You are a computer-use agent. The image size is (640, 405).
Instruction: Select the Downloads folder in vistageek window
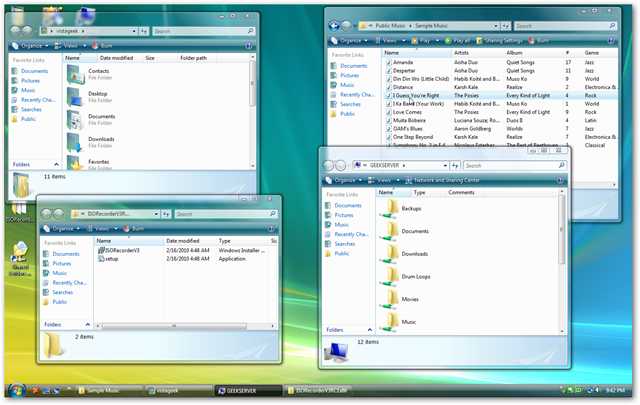(101, 139)
